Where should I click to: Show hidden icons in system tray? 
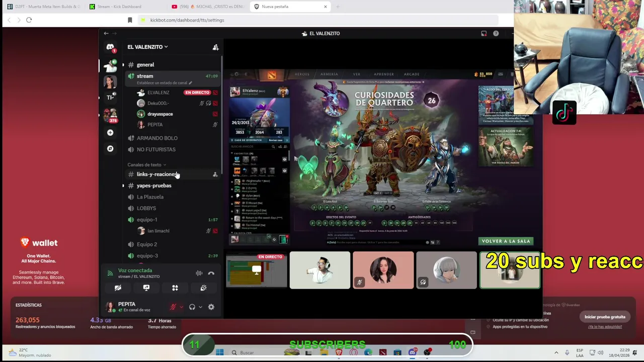coord(556,352)
